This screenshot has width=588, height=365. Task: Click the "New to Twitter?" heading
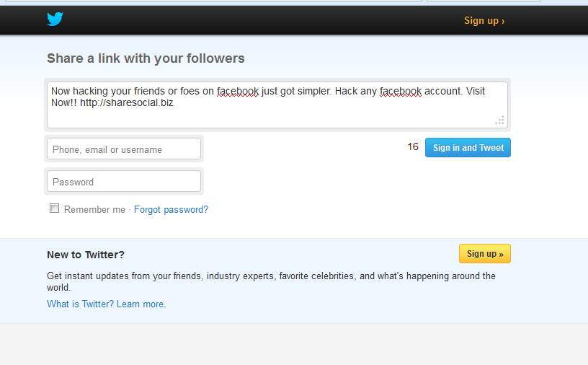(x=86, y=255)
